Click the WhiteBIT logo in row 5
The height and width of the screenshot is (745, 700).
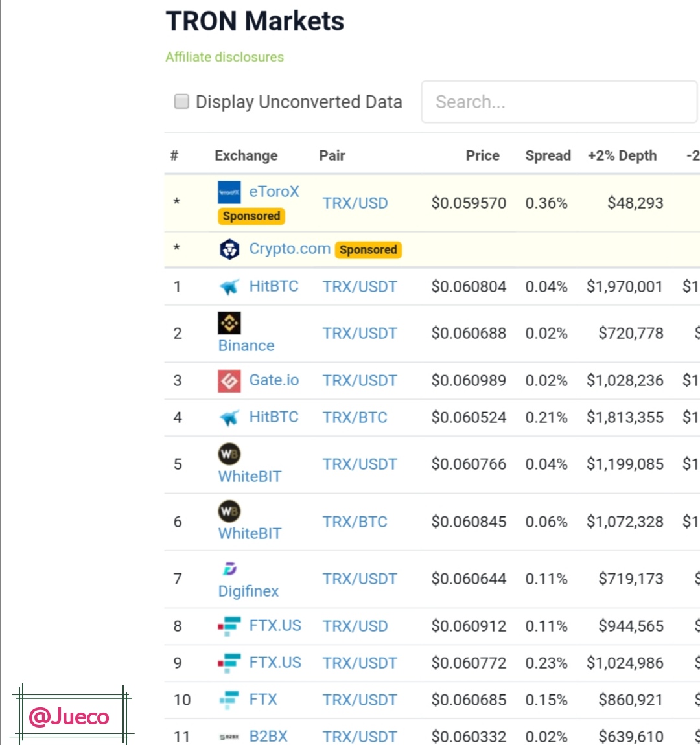coord(229,454)
